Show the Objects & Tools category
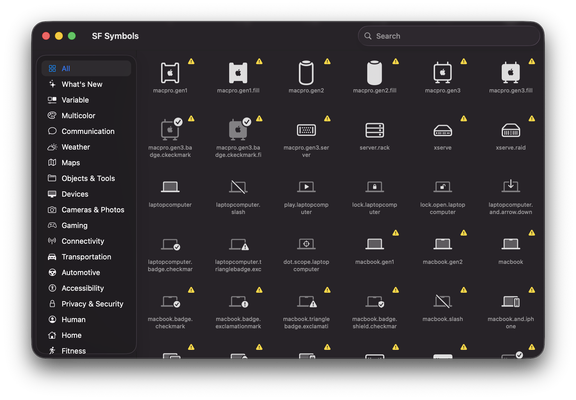 tap(86, 178)
